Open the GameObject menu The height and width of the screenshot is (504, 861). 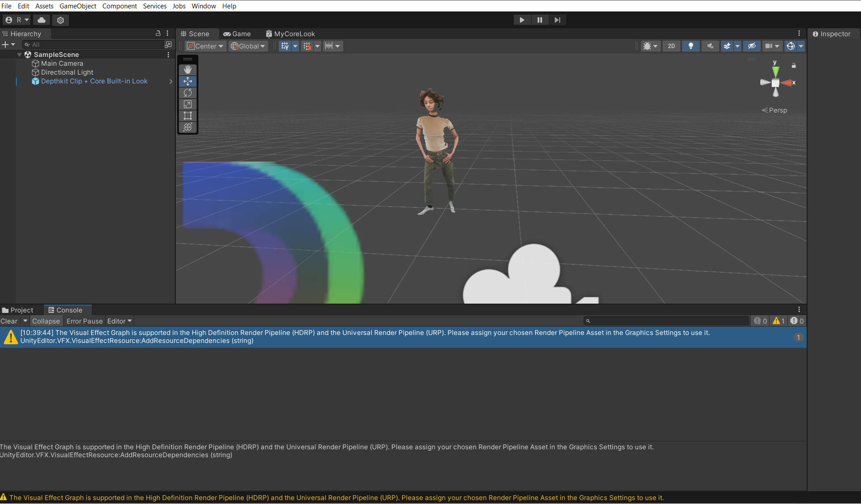[x=78, y=6]
